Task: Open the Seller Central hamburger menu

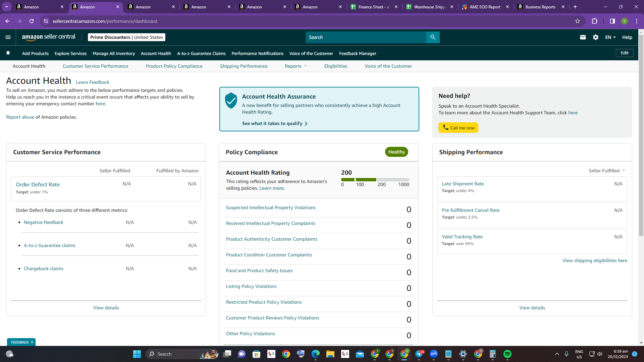Action: (x=8, y=37)
